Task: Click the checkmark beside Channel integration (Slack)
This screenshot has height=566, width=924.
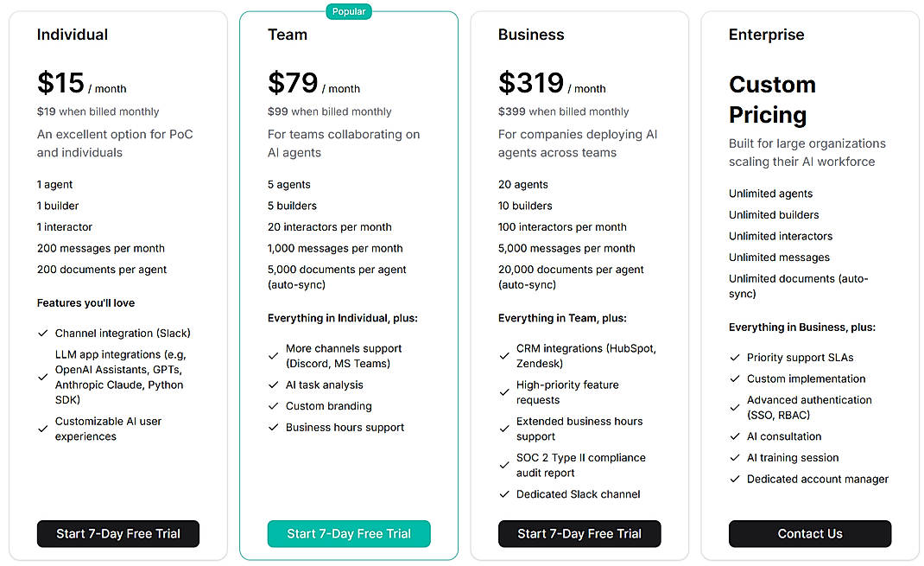Action: pos(41,333)
